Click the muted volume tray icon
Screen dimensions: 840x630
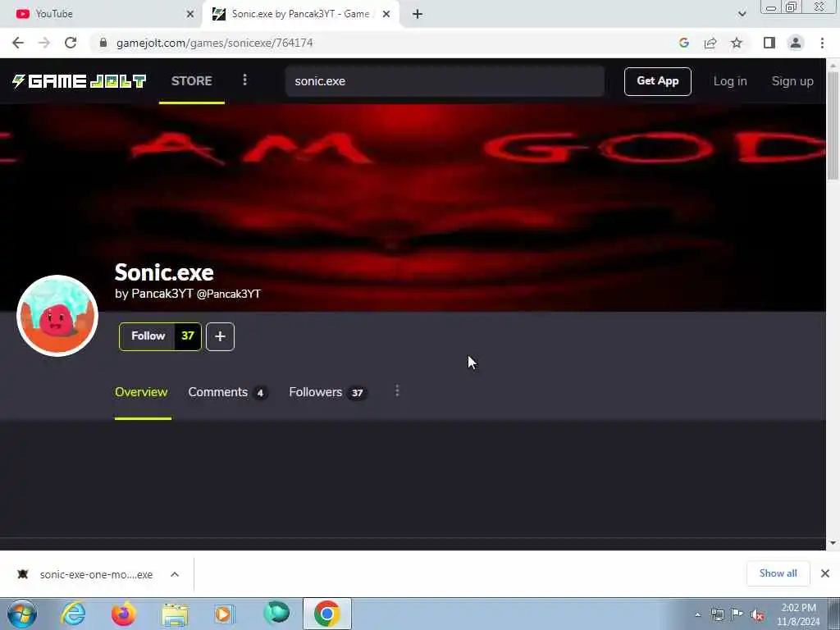pos(757,614)
